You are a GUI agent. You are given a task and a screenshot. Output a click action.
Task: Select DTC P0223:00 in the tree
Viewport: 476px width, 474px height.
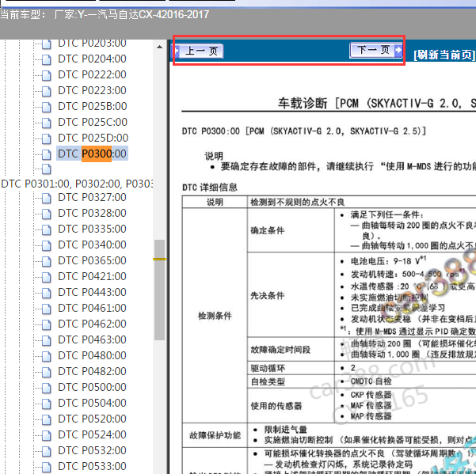click(x=92, y=90)
